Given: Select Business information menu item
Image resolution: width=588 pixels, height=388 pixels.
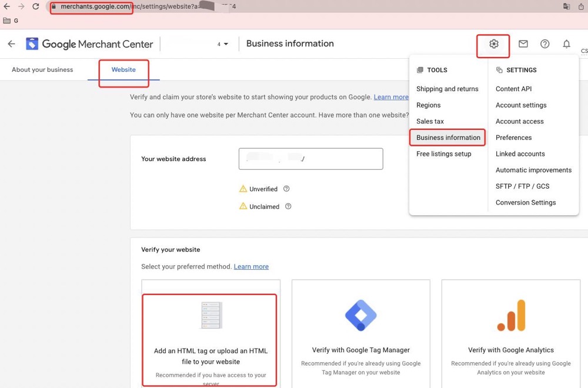Looking at the screenshot, I should point(448,138).
